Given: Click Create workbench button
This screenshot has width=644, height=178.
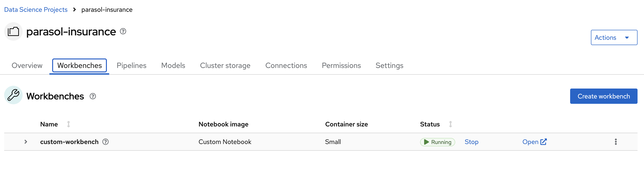Looking at the screenshot, I should pyautogui.click(x=604, y=96).
